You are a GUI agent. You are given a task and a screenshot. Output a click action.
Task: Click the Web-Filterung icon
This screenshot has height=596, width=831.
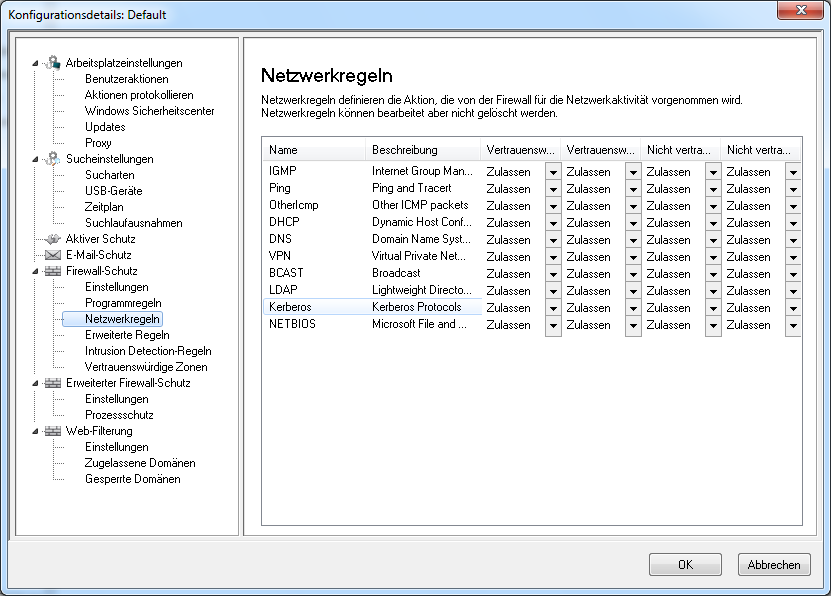(52, 431)
